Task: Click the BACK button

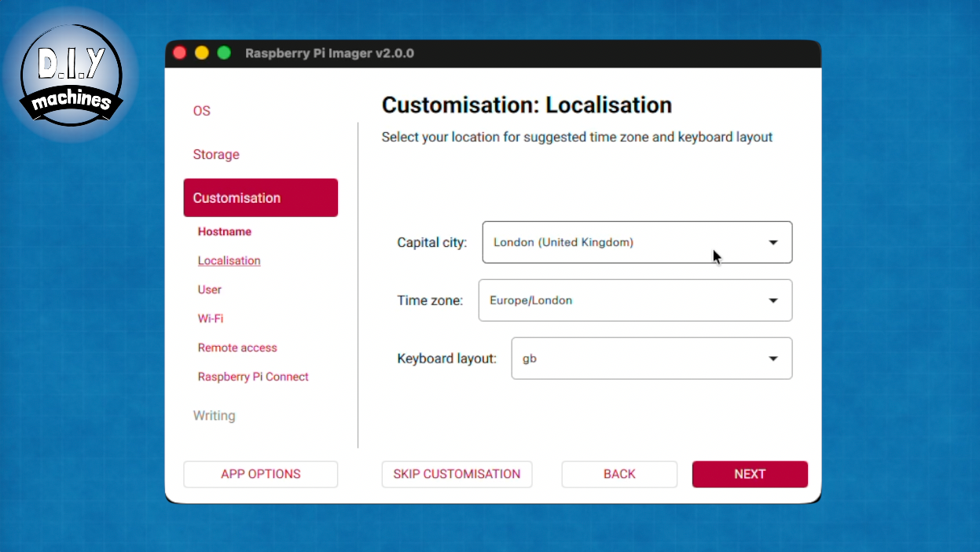Action: 619,474
